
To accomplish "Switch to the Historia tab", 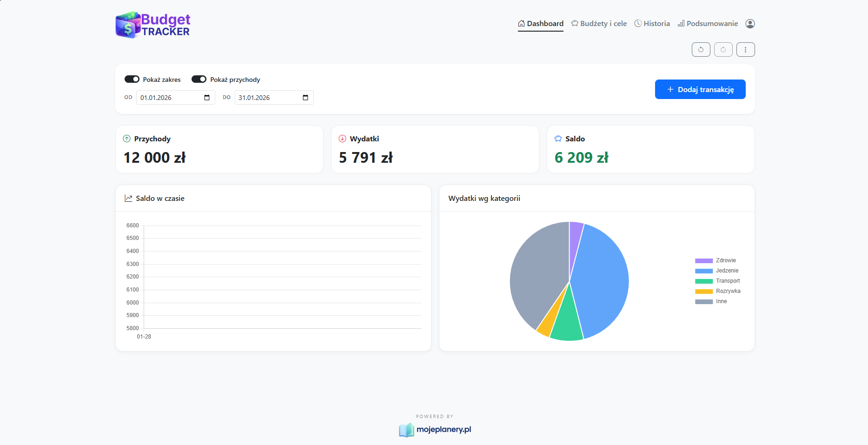I will (657, 23).
